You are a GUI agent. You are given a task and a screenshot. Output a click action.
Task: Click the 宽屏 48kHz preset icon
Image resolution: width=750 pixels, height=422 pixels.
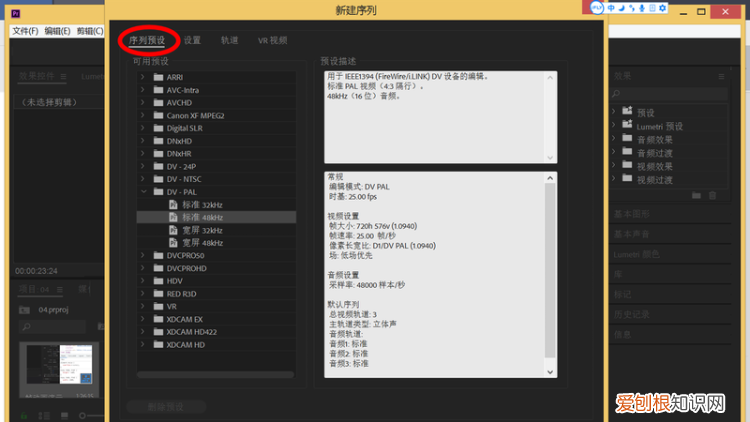(173, 243)
